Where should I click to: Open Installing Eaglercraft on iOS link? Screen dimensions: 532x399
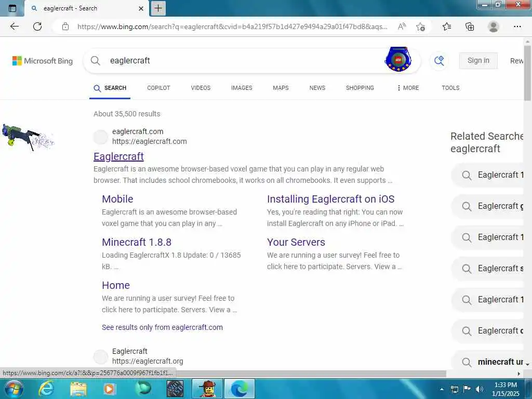(x=330, y=199)
